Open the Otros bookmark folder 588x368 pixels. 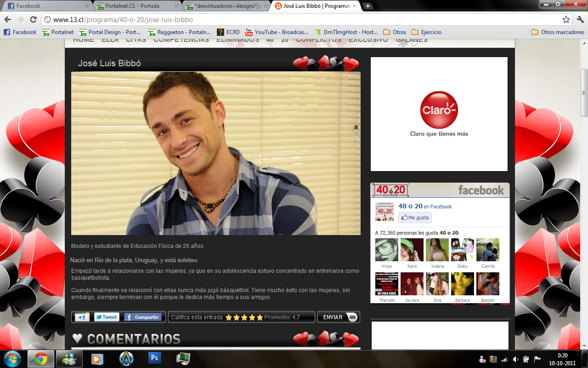click(395, 32)
